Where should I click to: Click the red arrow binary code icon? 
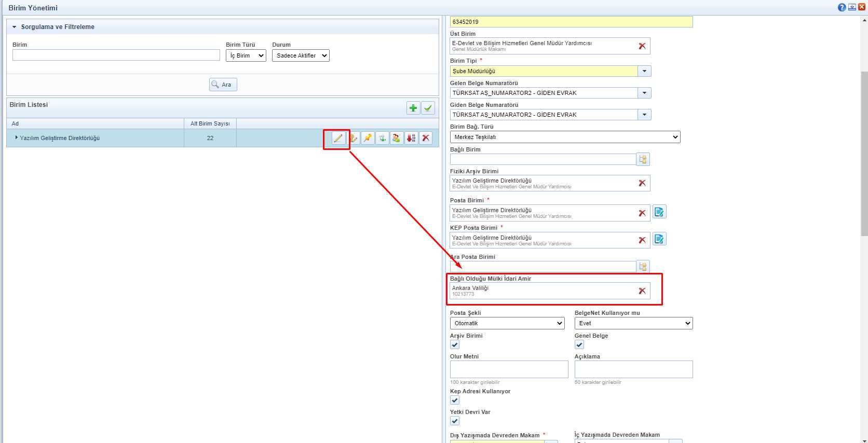click(411, 138)
